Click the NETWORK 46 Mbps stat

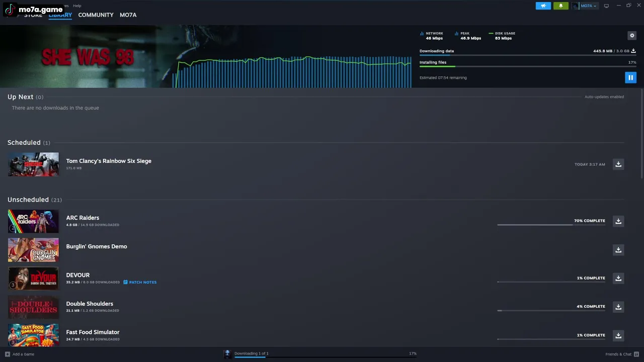pyautogui.click(x=432, y=36)
